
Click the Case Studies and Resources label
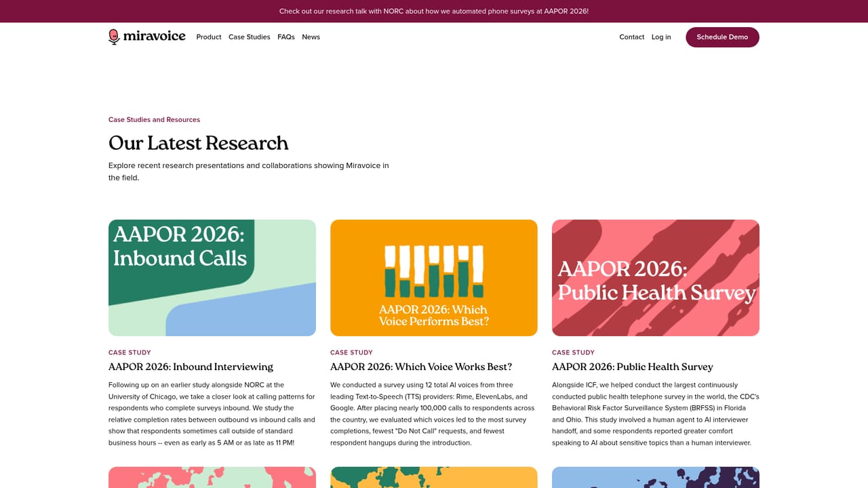[154, 120]
